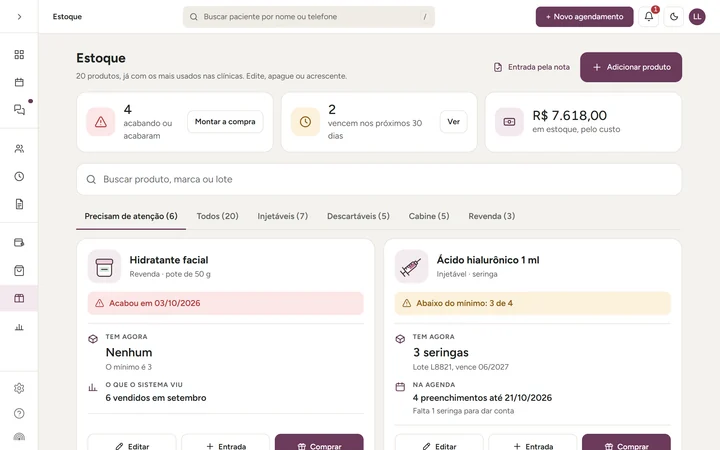
Task: Open the wallet finance icon in sidebar
Action: tap(19, 242)
